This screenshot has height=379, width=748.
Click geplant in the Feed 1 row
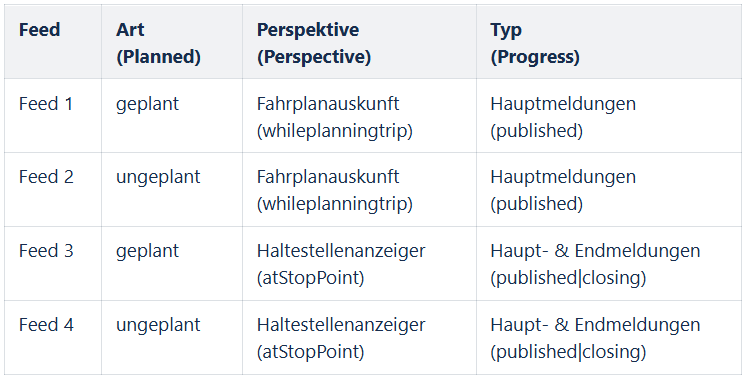[x=147, y=105]
